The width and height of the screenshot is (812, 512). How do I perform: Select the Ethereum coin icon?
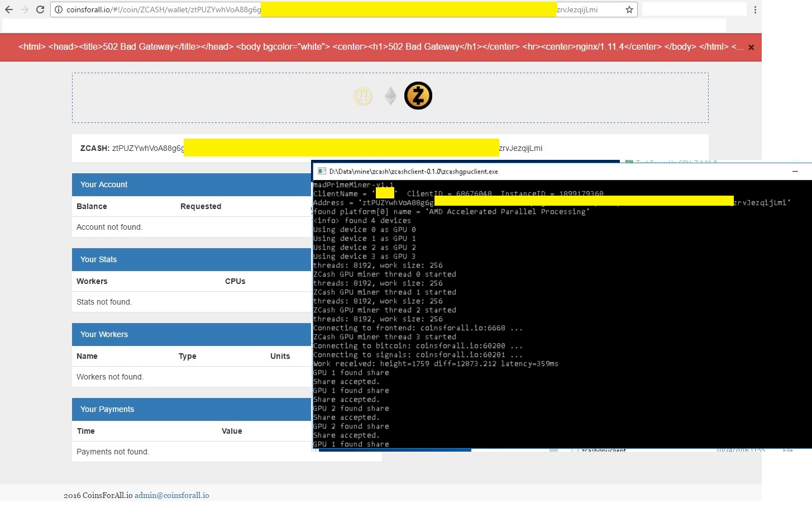point(391,96)
